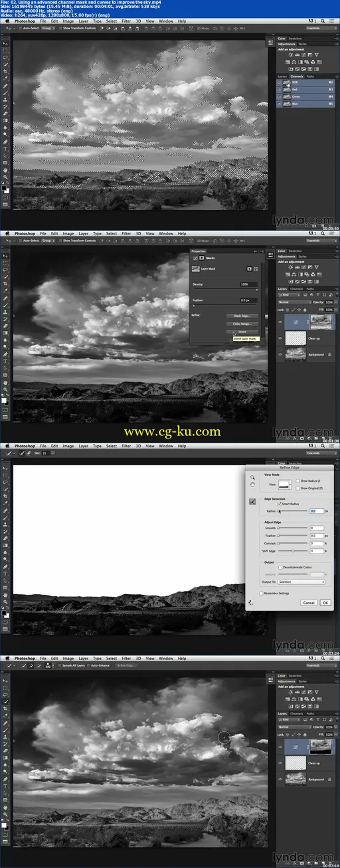Open Styles tab above the active Channels panel
This screenshot has height=868, width=340.
pos(303,44)
